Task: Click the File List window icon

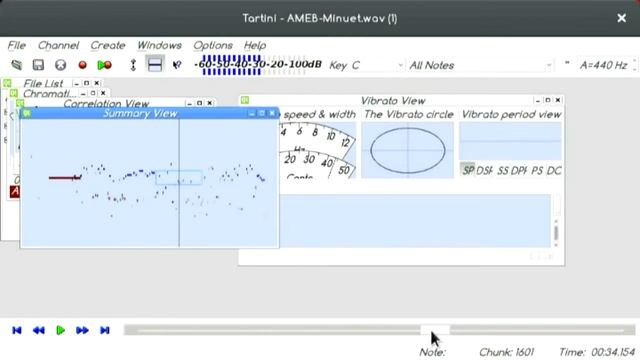Action: pyautogui.click(x=7, y=83)
